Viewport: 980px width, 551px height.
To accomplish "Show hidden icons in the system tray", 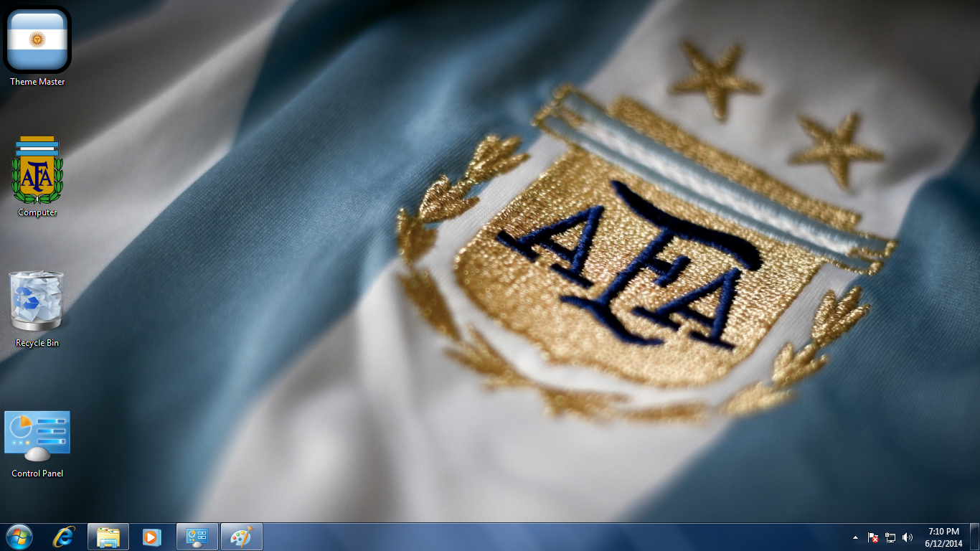I will click(855, 537).
